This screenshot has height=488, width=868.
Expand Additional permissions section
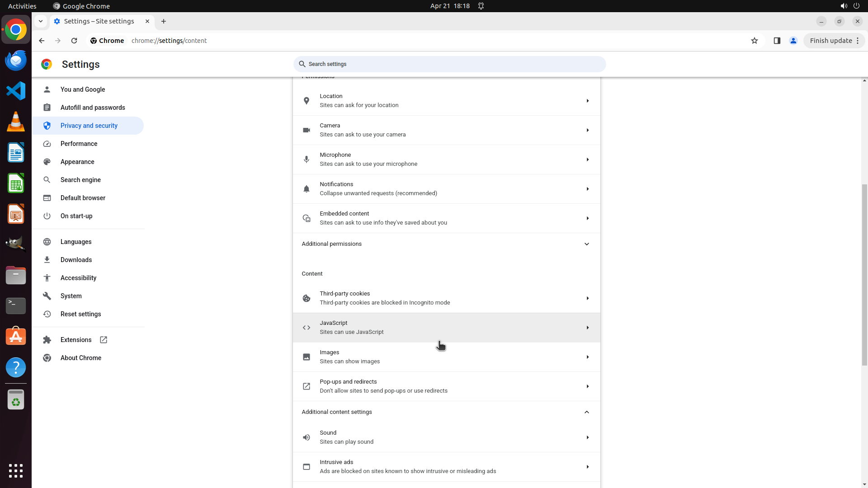(x=586, y=244)
